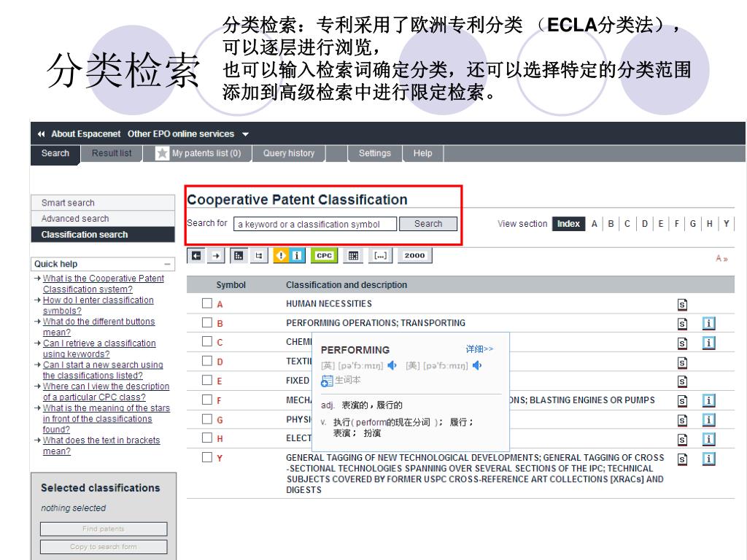Focus the keyword or classification symbol field

click(315, 225)
